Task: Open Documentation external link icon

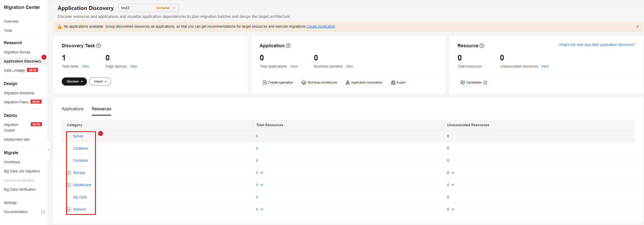Action: coord(43,212)
